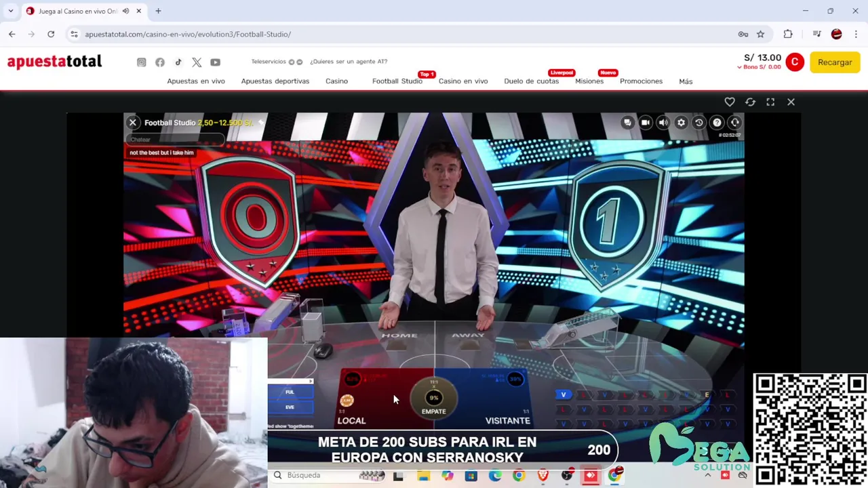Select the Juega al Casino en vivo tab
The height and width of the screenshot is (488, 868).
tap(84, 12)
